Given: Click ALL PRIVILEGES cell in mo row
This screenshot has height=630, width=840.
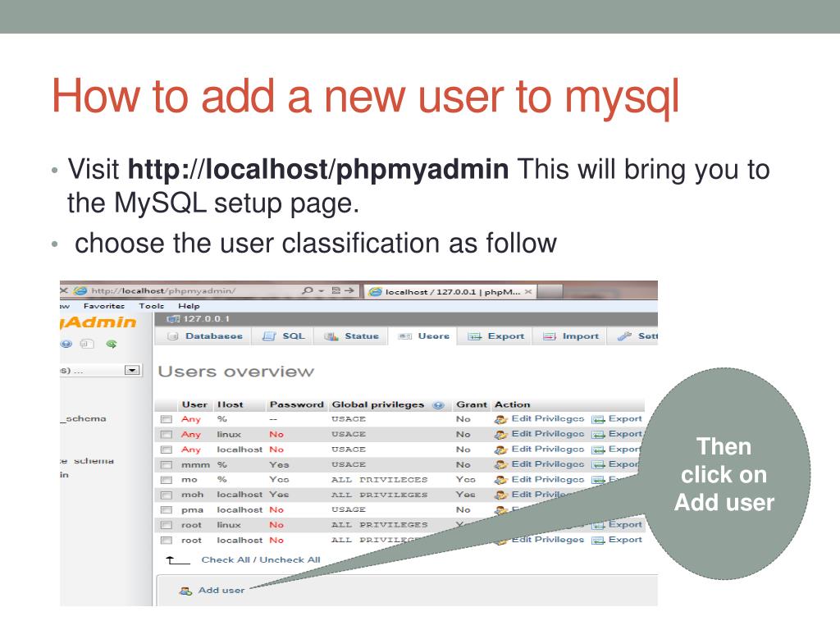Looking at the screenshot, I should pos(379,480).
